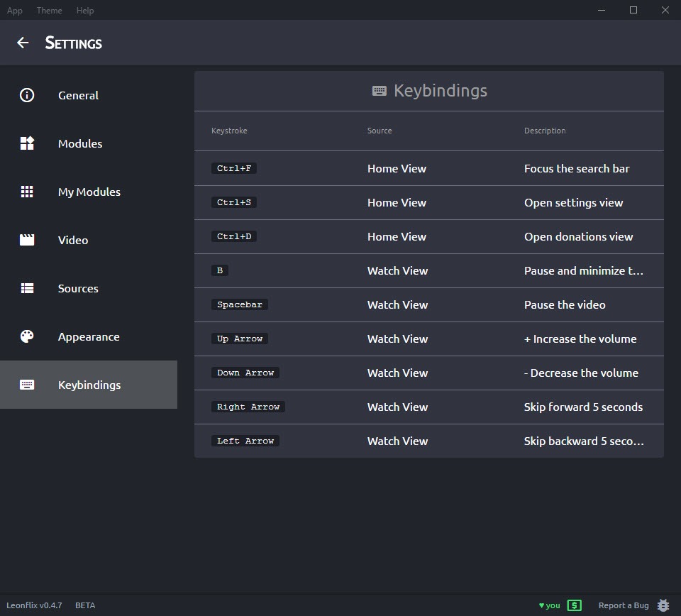Click the B keystroke badge

coord(220,270)
